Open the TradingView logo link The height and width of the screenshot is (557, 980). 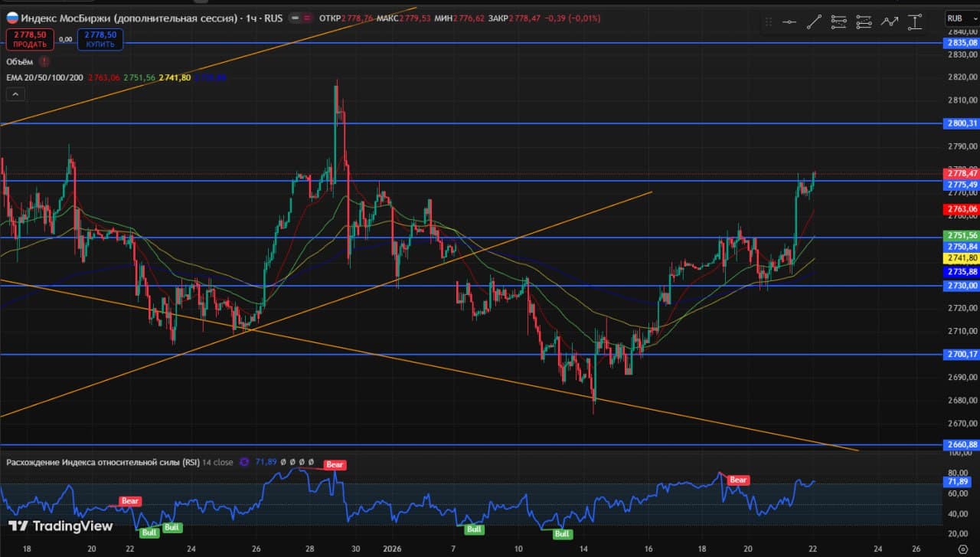[x=60, y=526]
